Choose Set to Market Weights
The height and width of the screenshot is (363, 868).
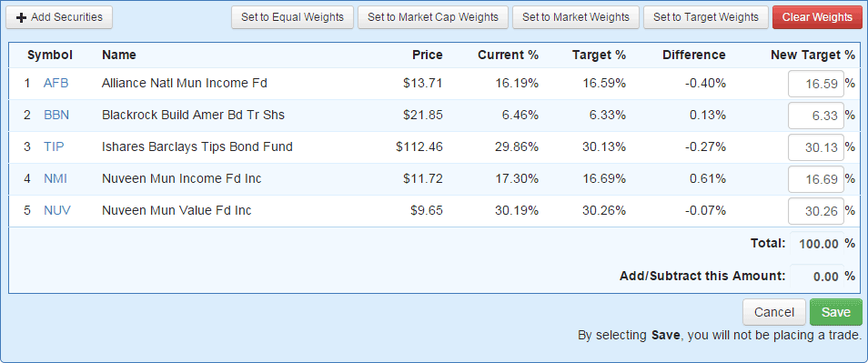576,17
